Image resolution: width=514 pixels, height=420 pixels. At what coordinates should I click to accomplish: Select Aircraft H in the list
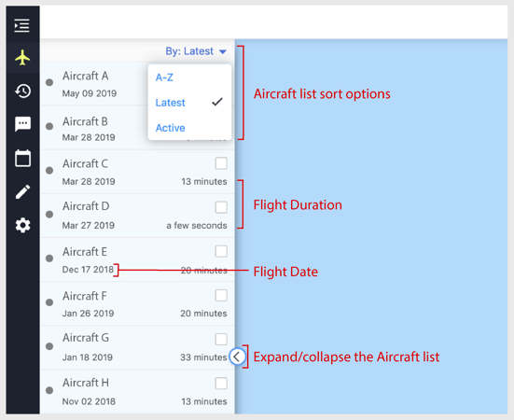pos(137,391)
